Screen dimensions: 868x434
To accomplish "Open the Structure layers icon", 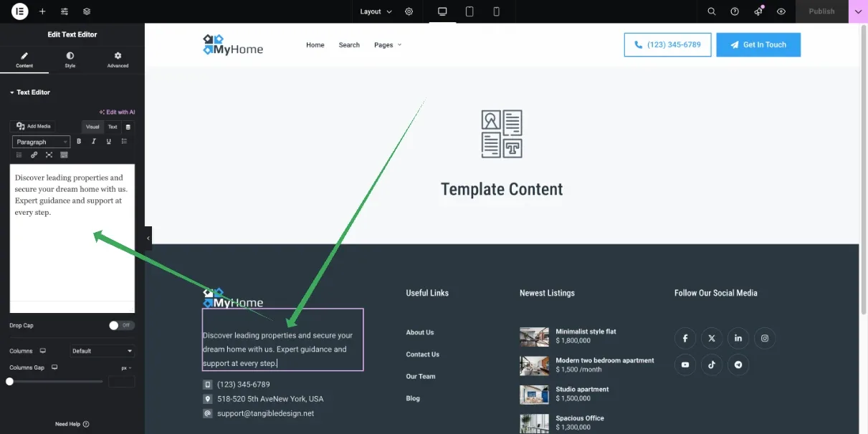I will [87, 11].
